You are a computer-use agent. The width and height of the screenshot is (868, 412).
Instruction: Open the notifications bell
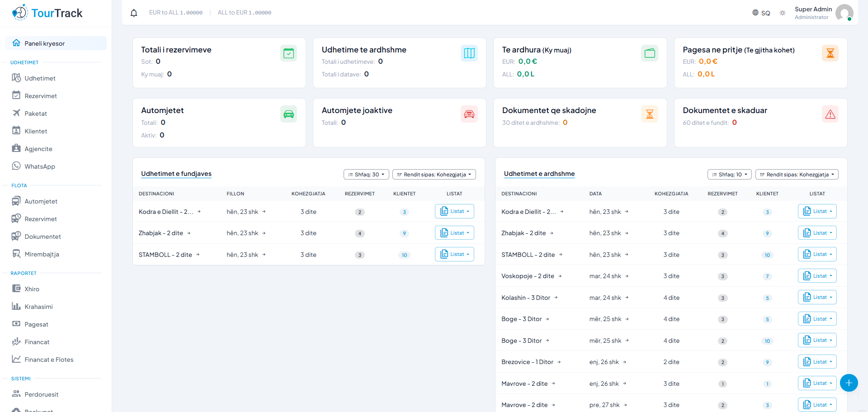click(x=133, y=13)
